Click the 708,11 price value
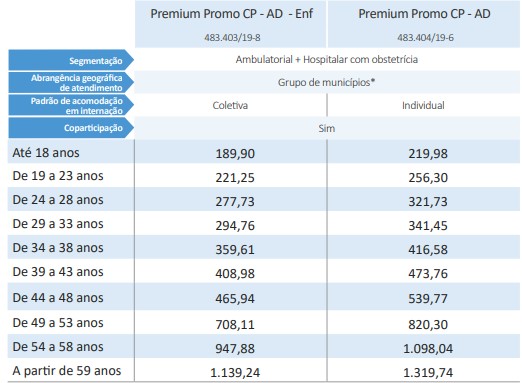Viewport: 522px width, 383px height. point(235,324)
